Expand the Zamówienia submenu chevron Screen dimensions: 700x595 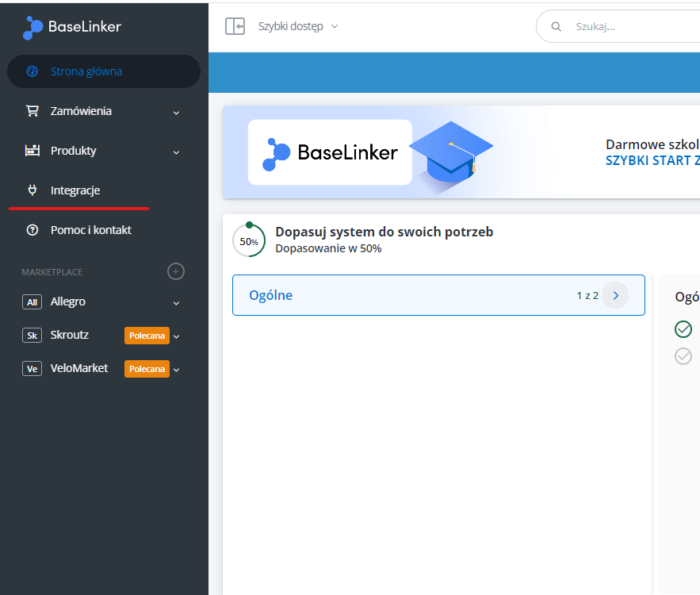[176, 113]
